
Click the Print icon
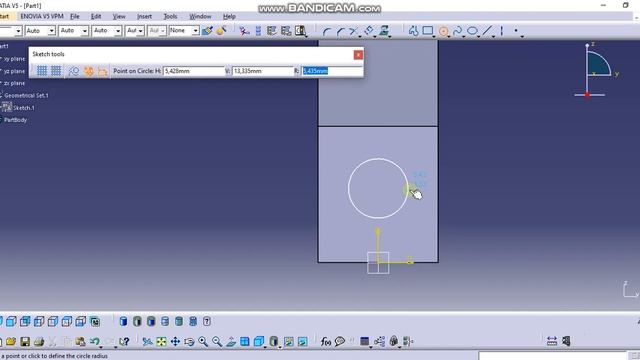point(39,341)
